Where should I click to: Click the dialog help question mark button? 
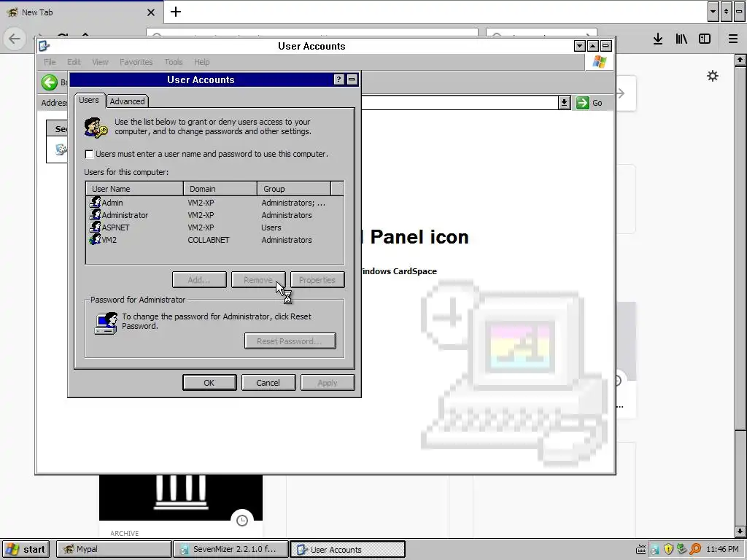point(338,79)
